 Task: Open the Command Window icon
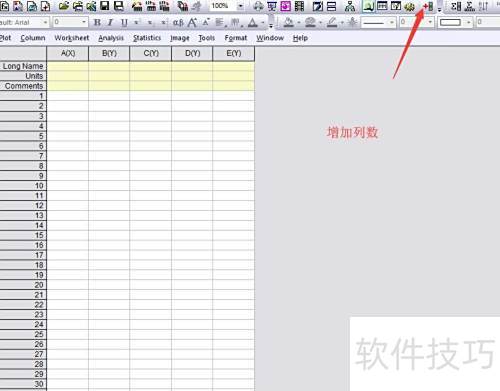[396, 6]
